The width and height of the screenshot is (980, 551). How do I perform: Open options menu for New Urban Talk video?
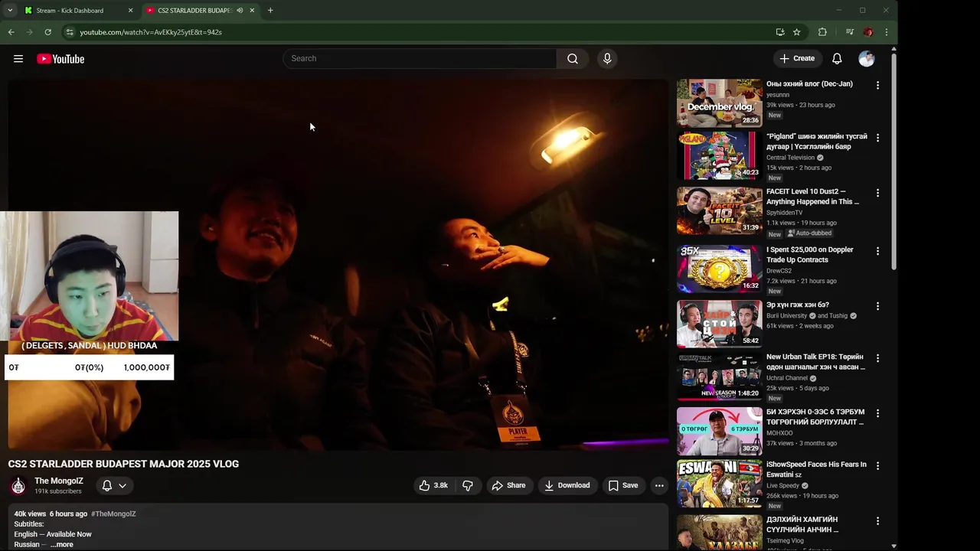tap(877, 358)
